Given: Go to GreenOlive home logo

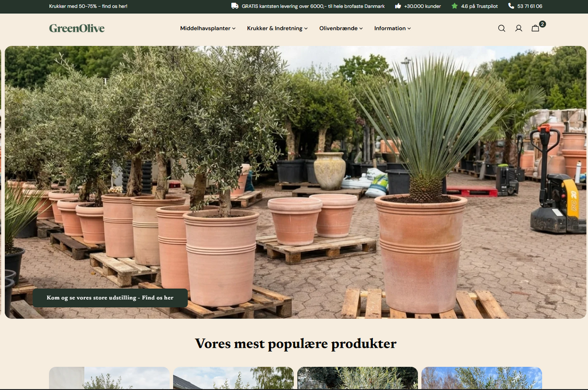Looking at the screenshot, I should click(x=77, y=28).
